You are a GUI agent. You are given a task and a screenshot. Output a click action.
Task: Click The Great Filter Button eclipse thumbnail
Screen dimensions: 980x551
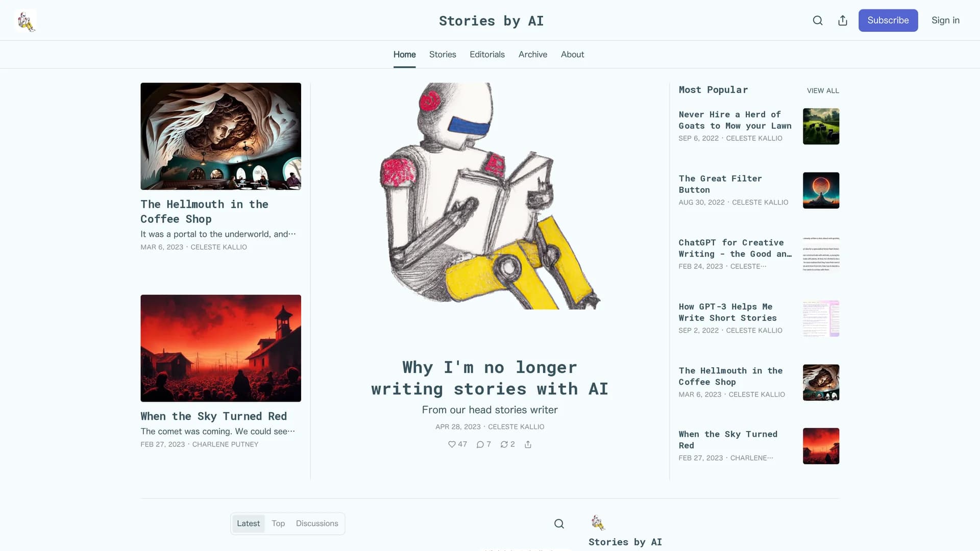coord(821,190)
